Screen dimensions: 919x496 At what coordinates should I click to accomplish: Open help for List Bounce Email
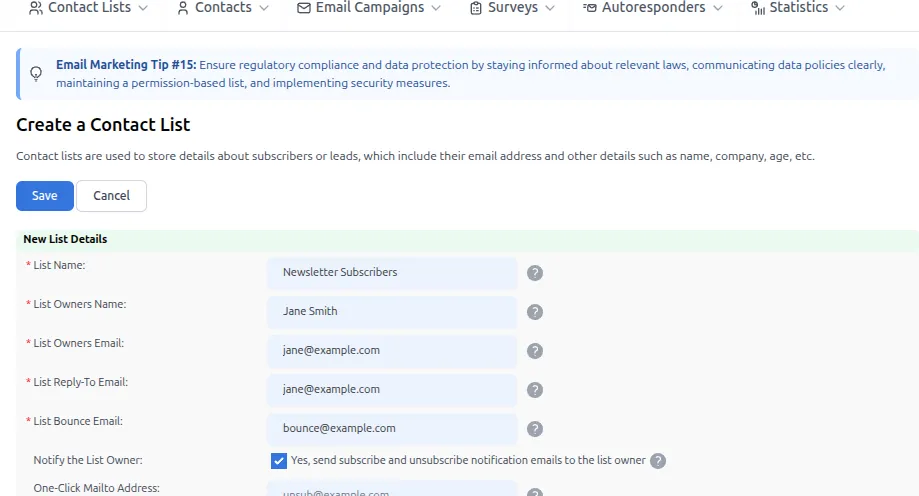point(535,429)
